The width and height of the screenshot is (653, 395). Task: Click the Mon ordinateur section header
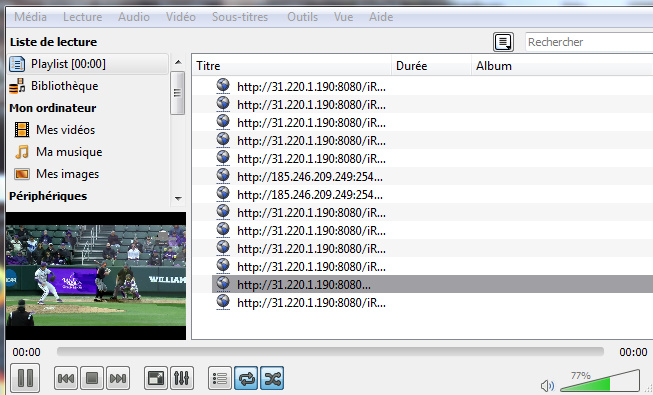(52, 108)
